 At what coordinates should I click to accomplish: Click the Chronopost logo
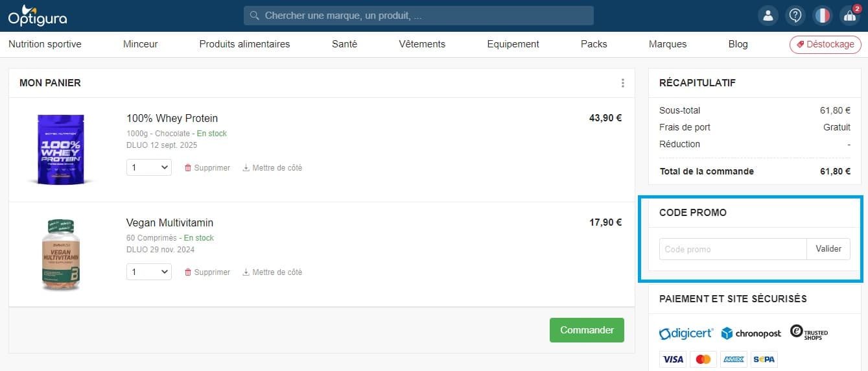pyautogui.click(x=751, y=333)
